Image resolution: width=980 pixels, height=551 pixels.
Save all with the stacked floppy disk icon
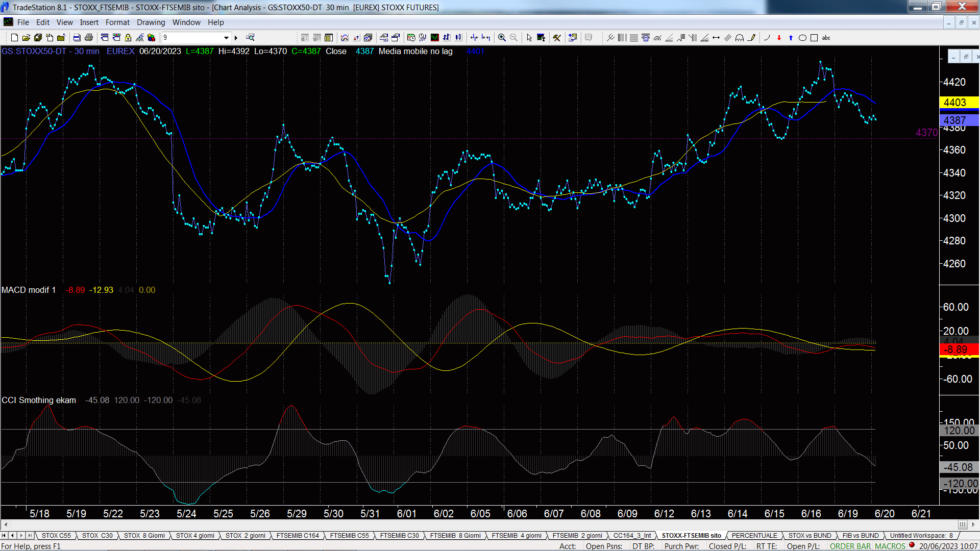pyautogui.click(x=38, y=38)
